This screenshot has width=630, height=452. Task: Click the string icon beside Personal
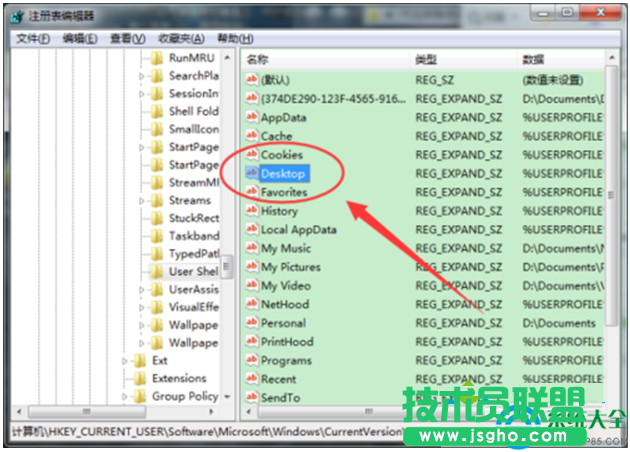point(252,322)
